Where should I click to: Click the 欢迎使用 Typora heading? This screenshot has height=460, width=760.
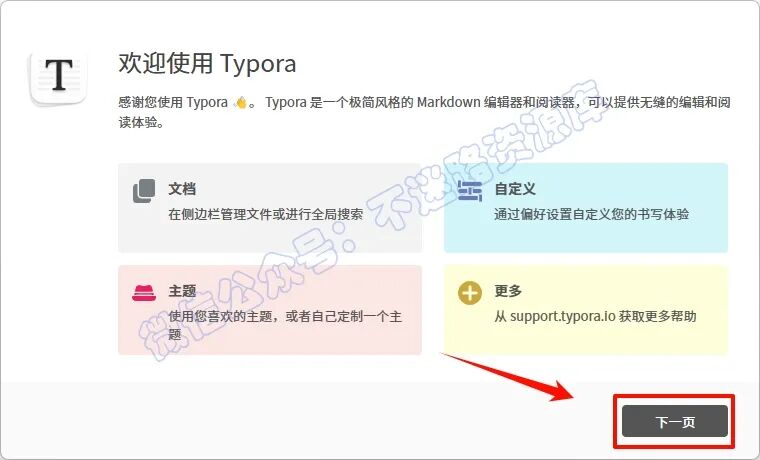pos(207,63)
